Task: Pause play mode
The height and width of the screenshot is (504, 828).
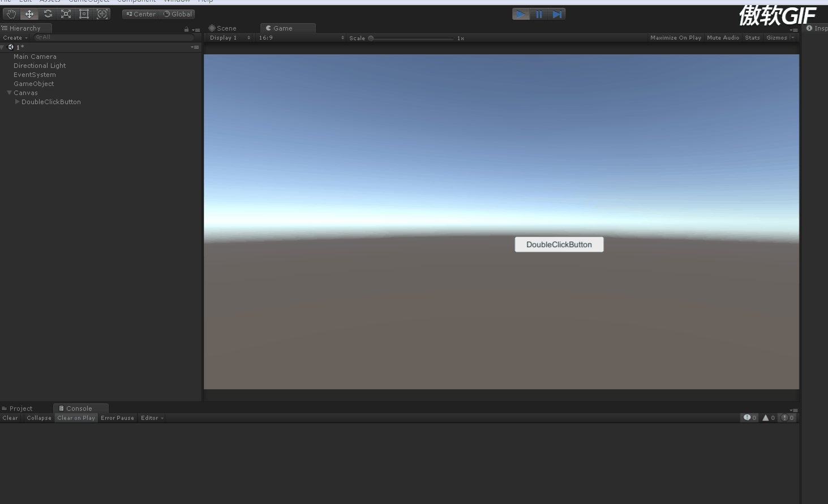Action: (538, 14)
